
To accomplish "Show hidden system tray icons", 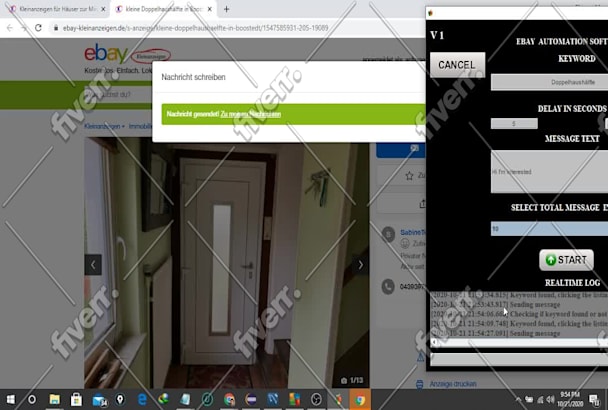I will coord(518,399).
